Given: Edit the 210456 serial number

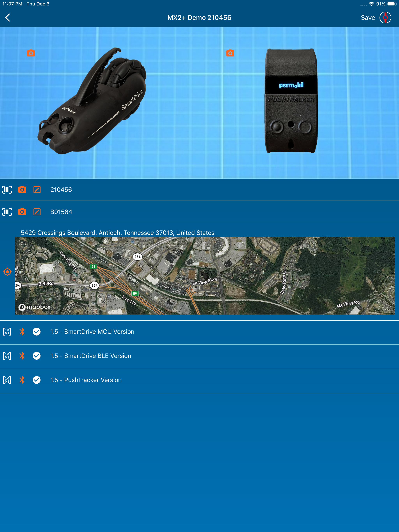Looking at the screenshot, I should 37,189.
